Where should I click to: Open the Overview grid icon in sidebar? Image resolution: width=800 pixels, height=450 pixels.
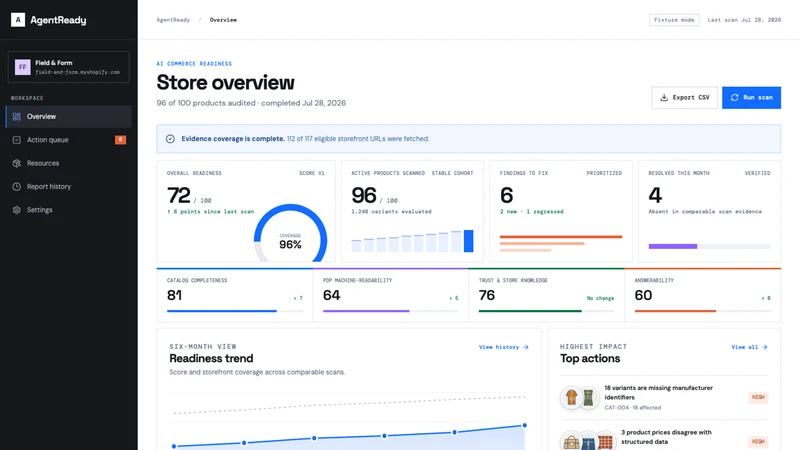pos(17,117)
